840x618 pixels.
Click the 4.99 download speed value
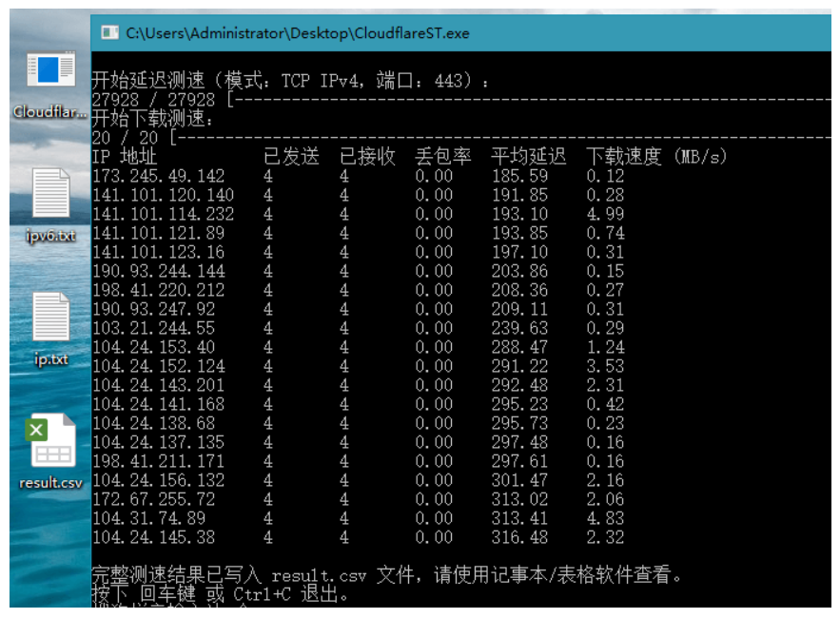click(x=605, y=214)
